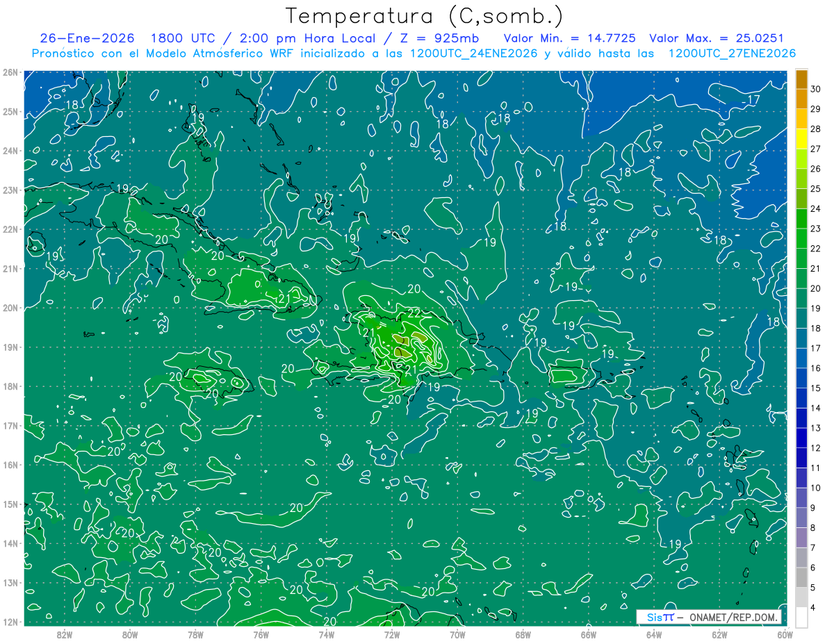
Task: Click the "21N" latitude label
Action: point(10,268)
